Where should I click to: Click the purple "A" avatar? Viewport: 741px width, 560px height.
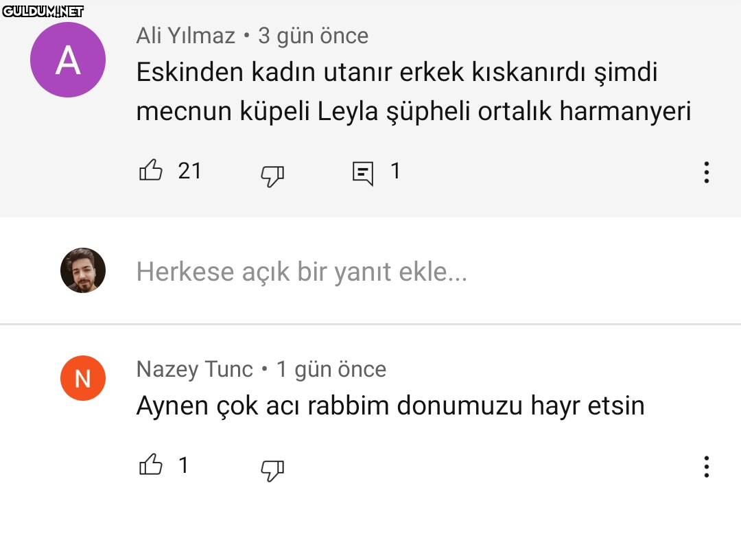68,60
